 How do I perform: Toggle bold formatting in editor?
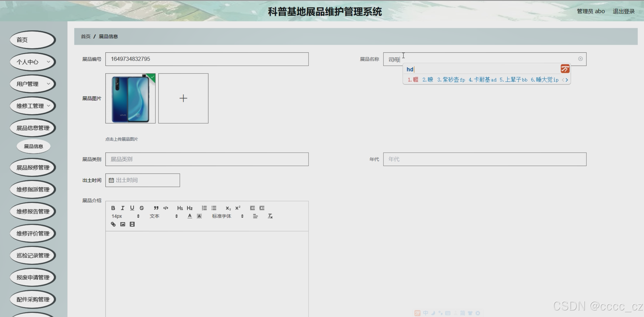[x=113, y=208]
